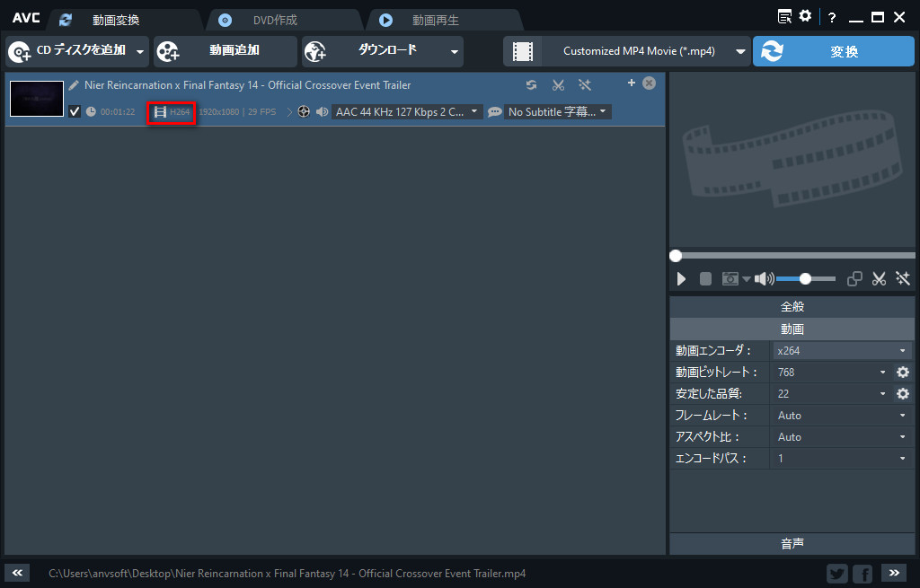Viewport: 920px width, 588px height.
Task: Expand the 全般 settings section
Action: 792,307
